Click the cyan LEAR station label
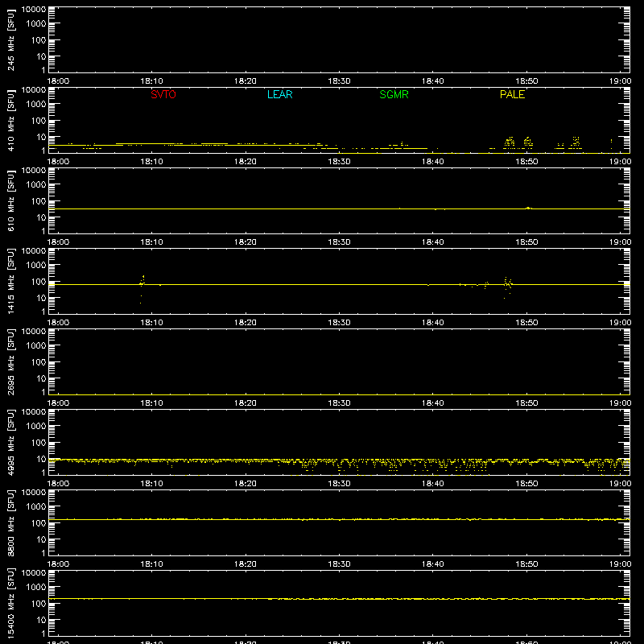 (x=279, y=94)
